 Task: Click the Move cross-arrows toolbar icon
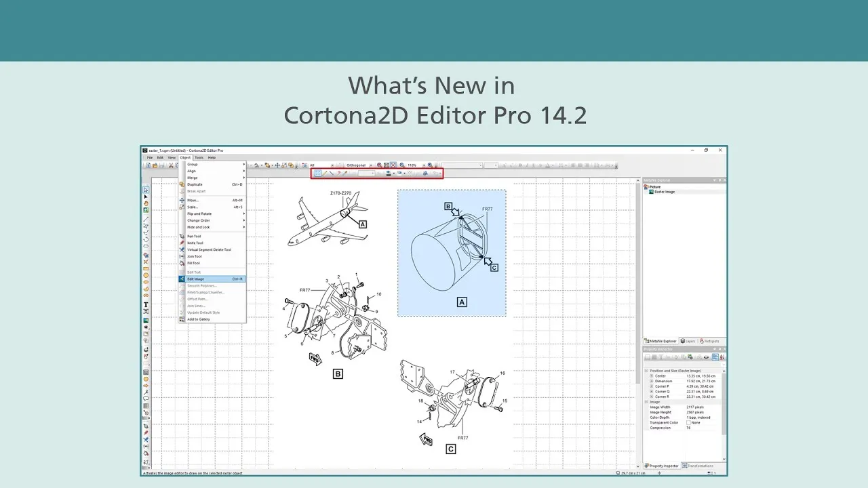277,165
